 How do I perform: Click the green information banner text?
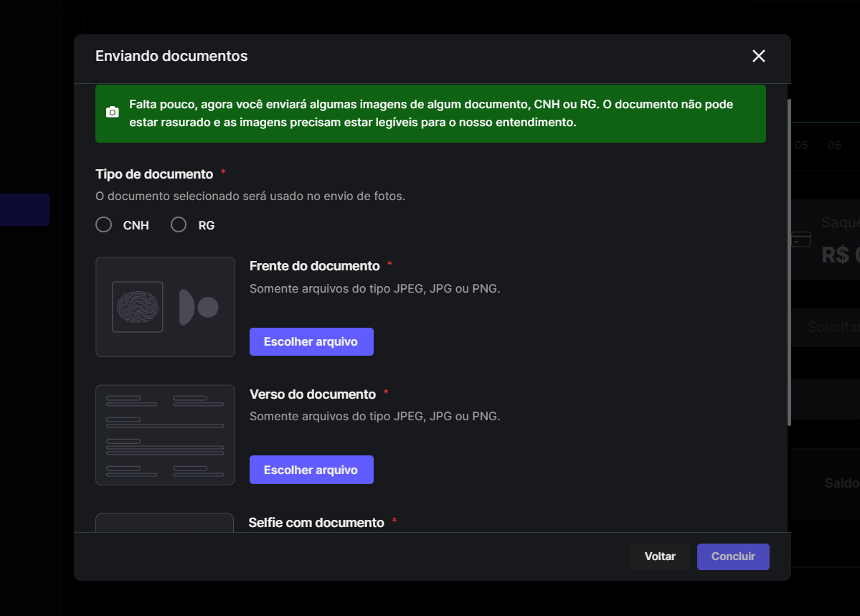tap(430, 113)
